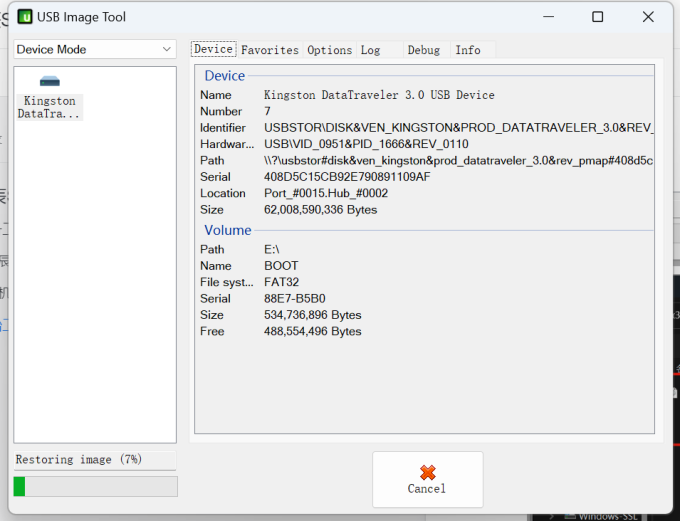Image resolution: width=680 pixels, height=521 pixels.
Task: Click the USB Image Tool title bar icon
Action: pyautogui.click(x=25, y=17)
